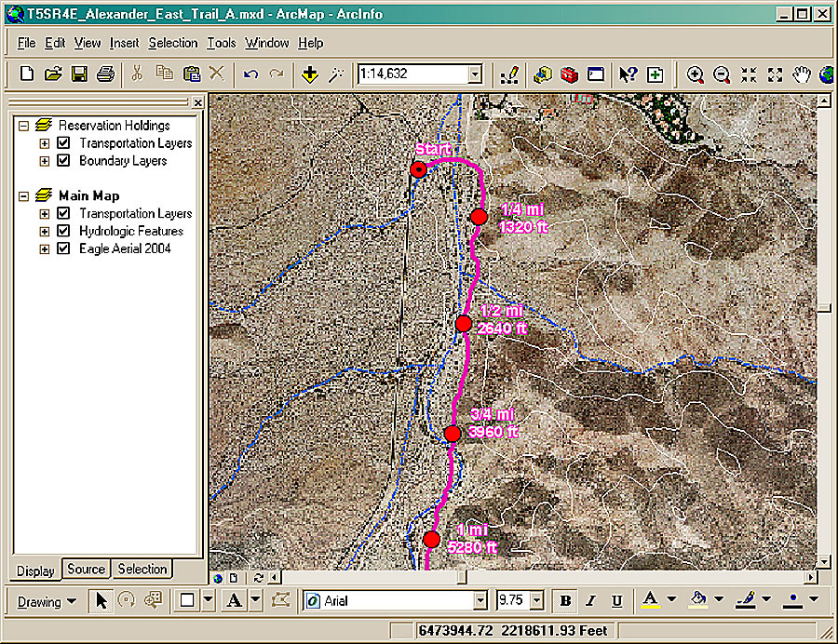Viewport: 838px width, 644px height.
Task: Click the Font Color button
Action: click(x=650, y=601)
